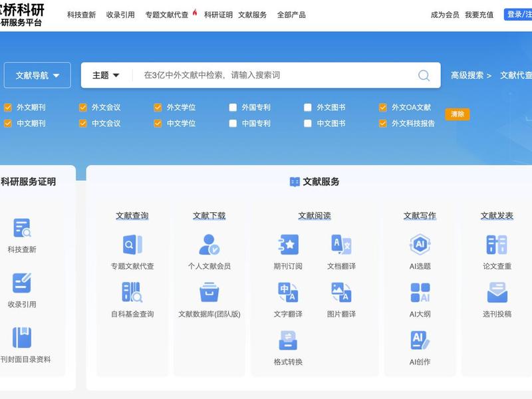Click the 文献写作 category heading

pyautogui.click(x=420, y=215)
